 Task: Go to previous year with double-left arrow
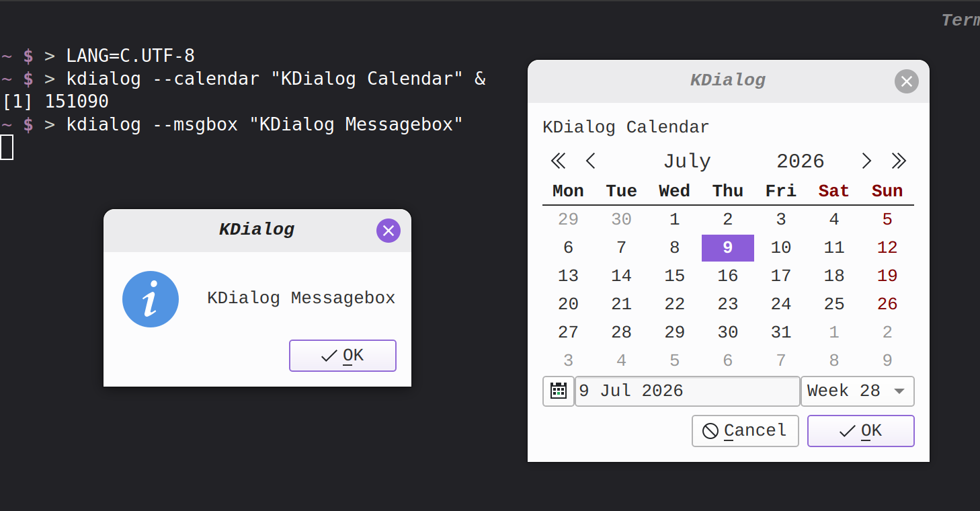558,161
